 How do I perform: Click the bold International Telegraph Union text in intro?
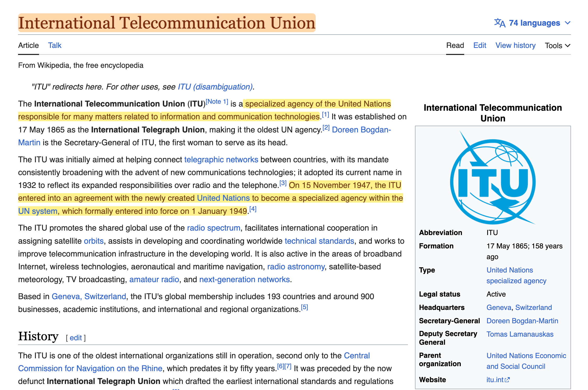tap(148, 130)
